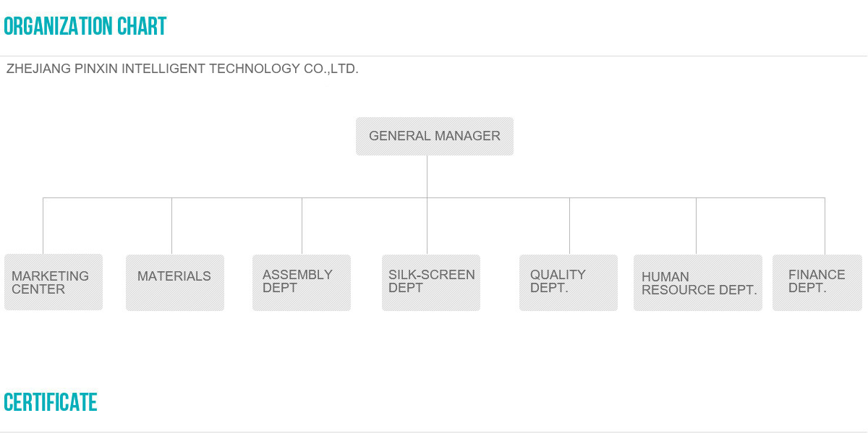Click connector line above Marketing Center box
Viewport: 868px width, 447px height.
[43, 226]
